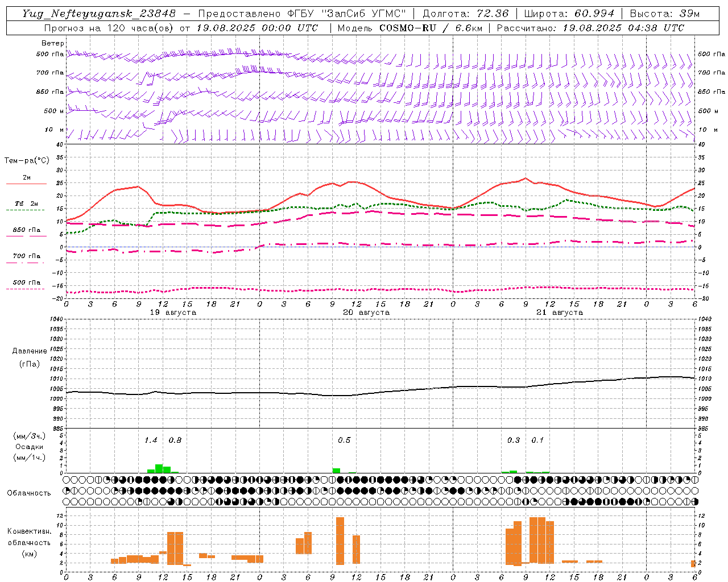Click the tallest green precipitation bar below 1.4
Screen dimensions: 728x582
(x=159, y=468)
